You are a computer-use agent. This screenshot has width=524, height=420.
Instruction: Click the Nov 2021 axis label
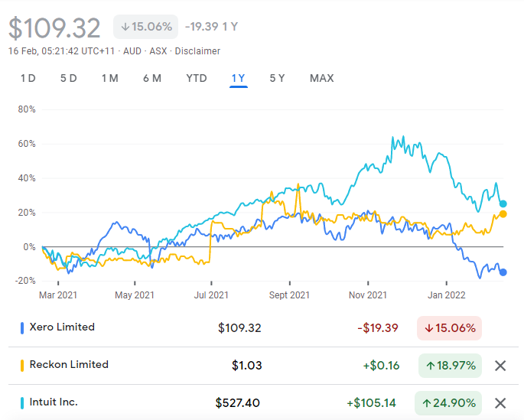click(x=368, y=295)
